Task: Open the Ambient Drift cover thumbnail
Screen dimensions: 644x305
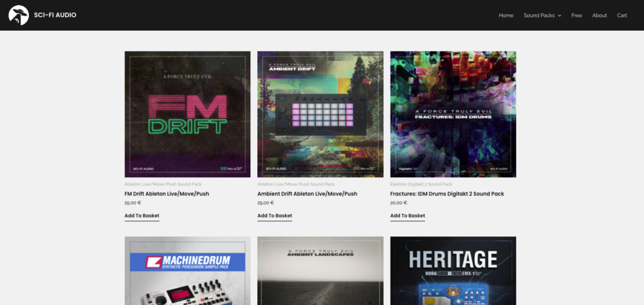Action: (320, 114)
